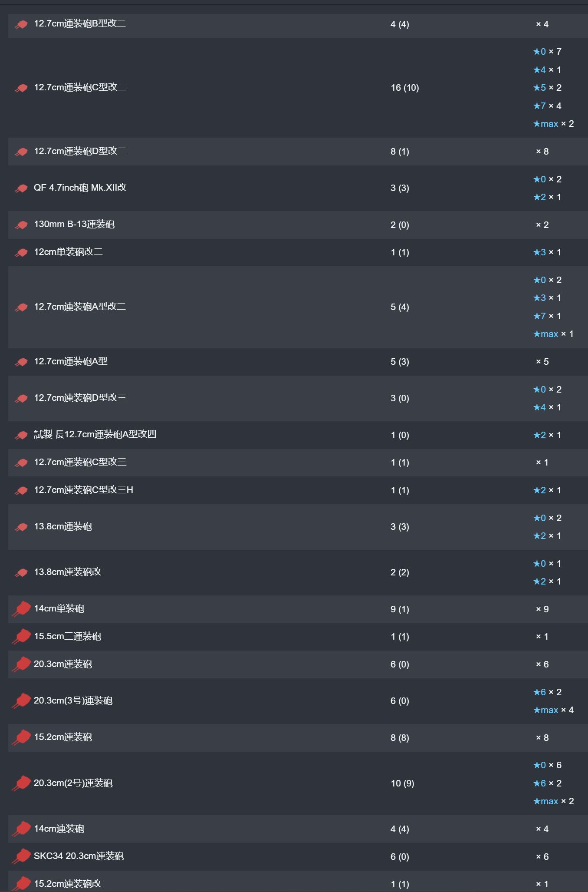Click the 13.8cm連装砲改 gun icon

[21, 573]
